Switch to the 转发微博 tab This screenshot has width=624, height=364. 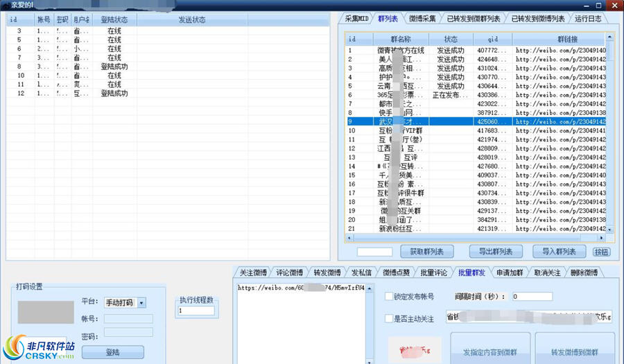pyautogui.click(x=327, y=272)
